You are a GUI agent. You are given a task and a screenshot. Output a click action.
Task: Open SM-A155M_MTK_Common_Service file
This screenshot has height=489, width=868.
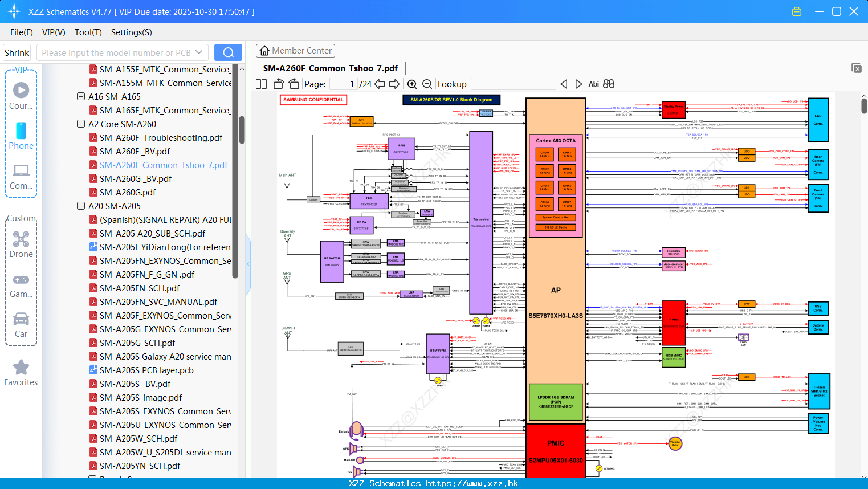tap(160, 83)
